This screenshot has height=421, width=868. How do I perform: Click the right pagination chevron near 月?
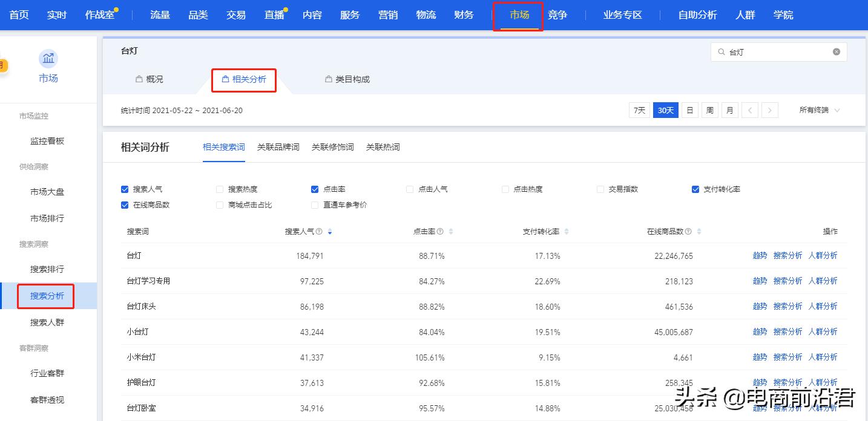[x=769, y=110]
